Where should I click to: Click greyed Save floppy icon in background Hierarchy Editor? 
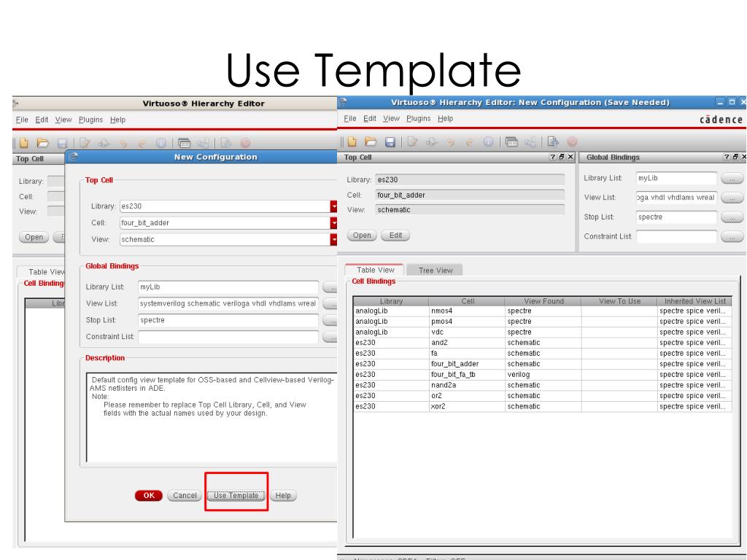coord(63,144)
